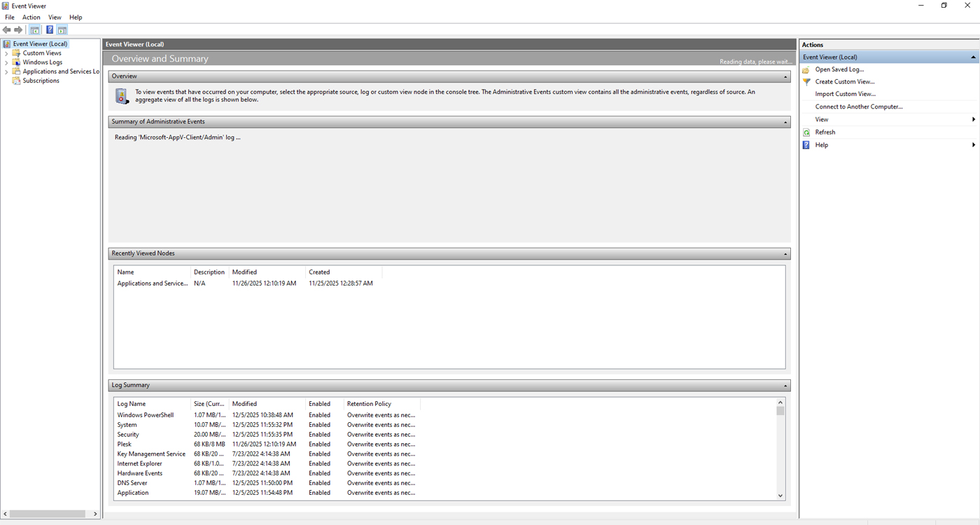Open Help using the question mark toolbar icon
Image resolution: width=980 pixels, height=525 pixels.
[x=49, y=29]
